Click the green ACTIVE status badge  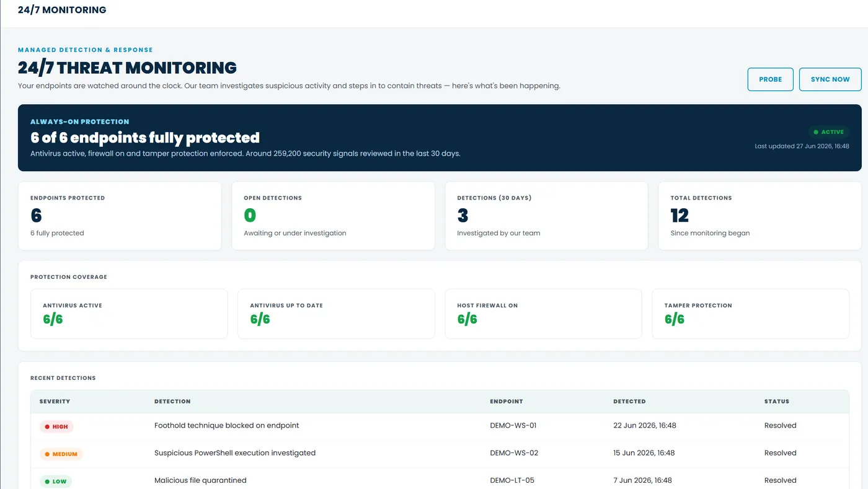[828, 132]
